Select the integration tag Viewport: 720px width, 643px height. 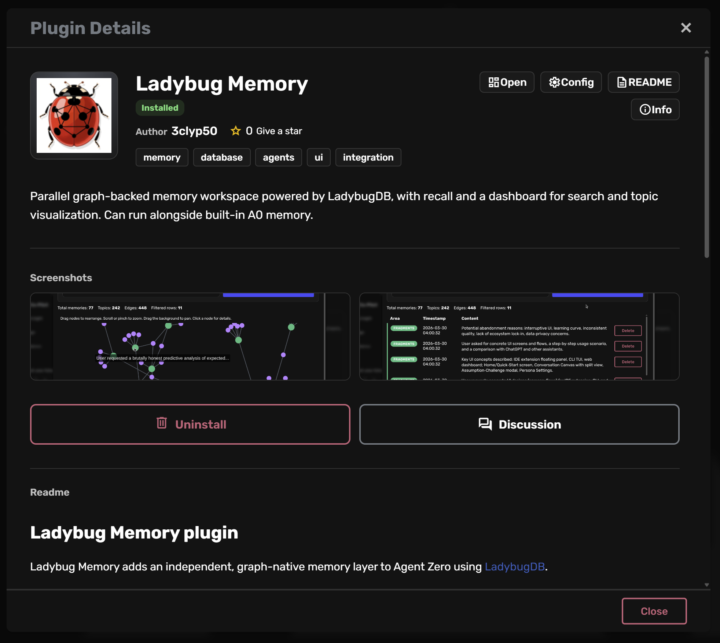point(368,158)
